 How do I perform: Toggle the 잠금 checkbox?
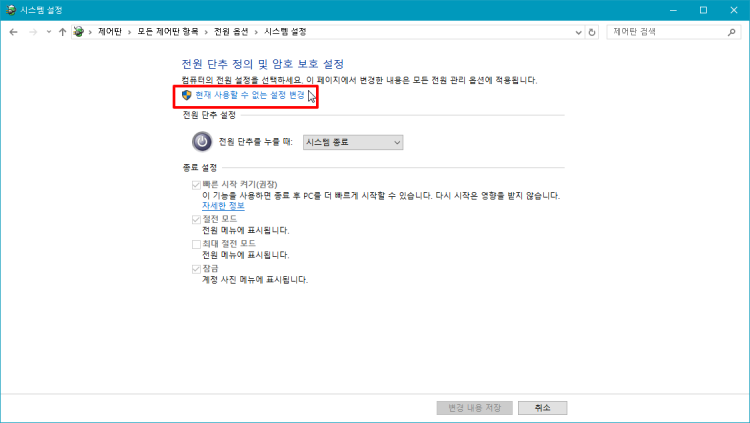(196, 269)
